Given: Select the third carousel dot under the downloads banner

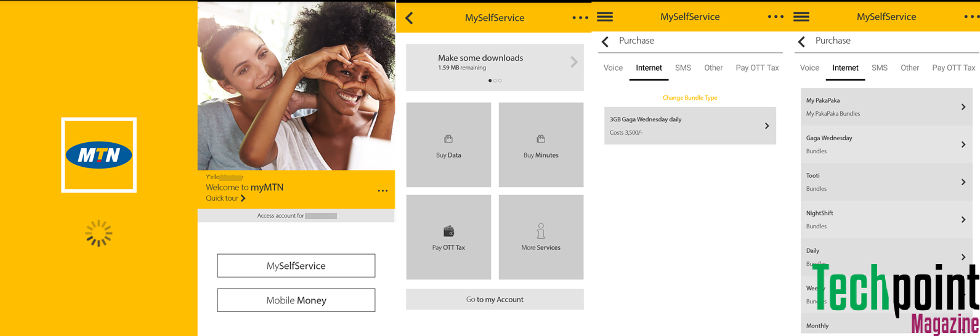Looking at the screenshot, I should pos(500,81).
